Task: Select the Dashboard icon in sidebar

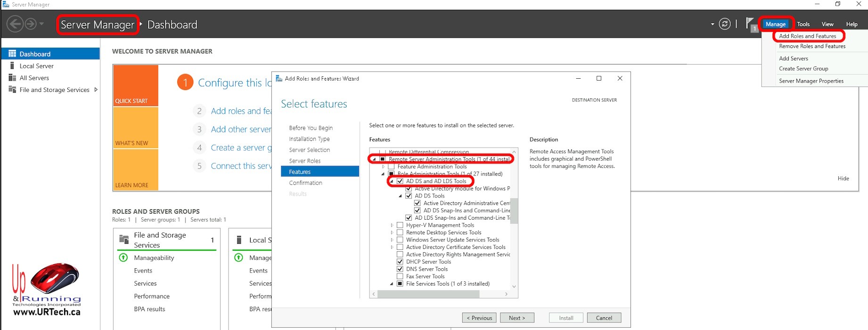Action: [x=12, y=54]
